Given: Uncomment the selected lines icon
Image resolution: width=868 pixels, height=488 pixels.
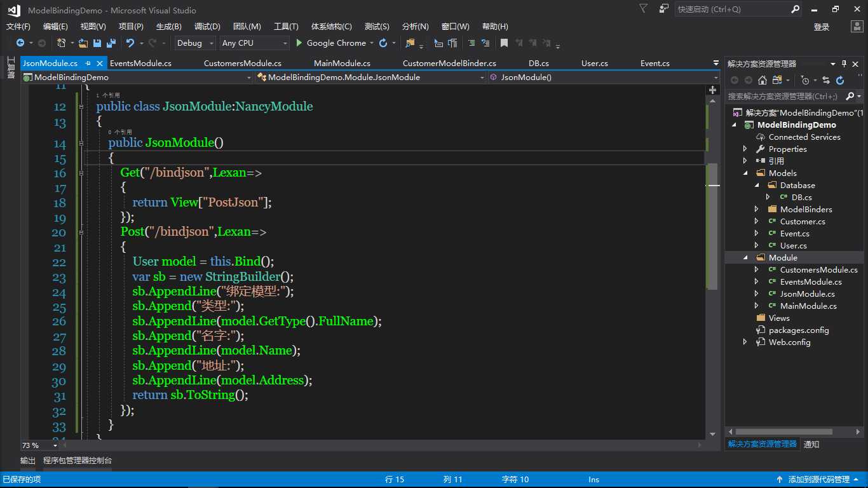Looking at the screenshot, I should click(486, 43).
